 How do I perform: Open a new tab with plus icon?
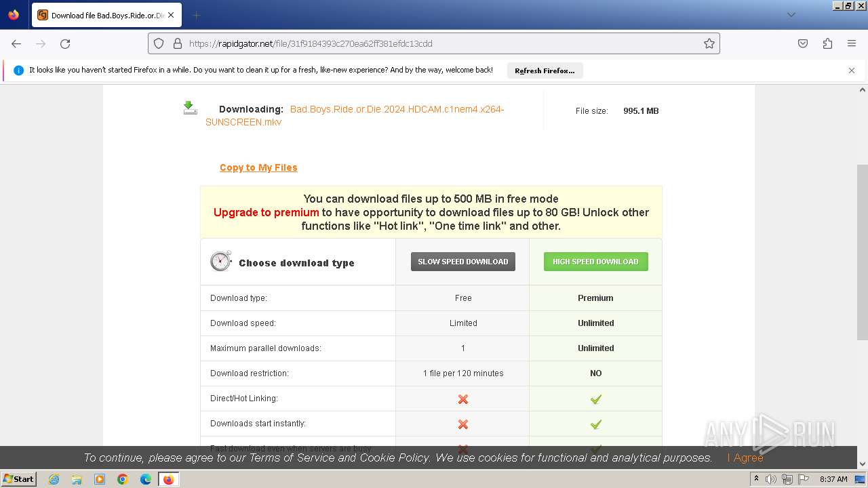[196, 15]
